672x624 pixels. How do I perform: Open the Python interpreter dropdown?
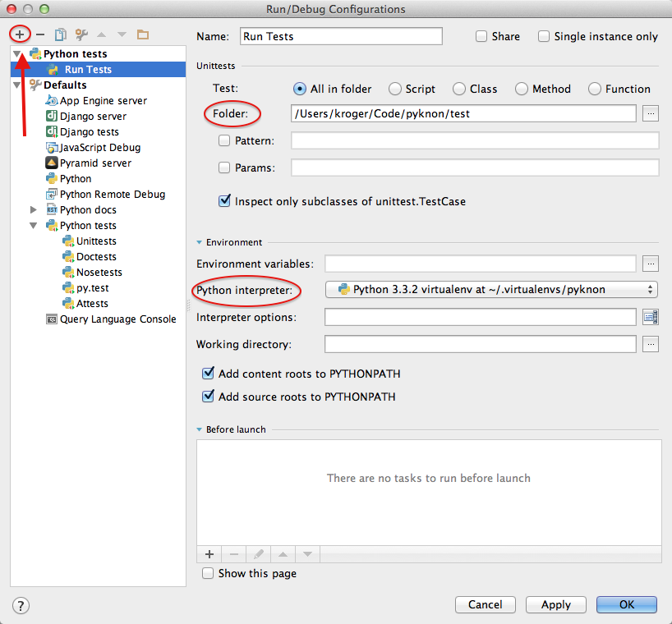point(491,290)
